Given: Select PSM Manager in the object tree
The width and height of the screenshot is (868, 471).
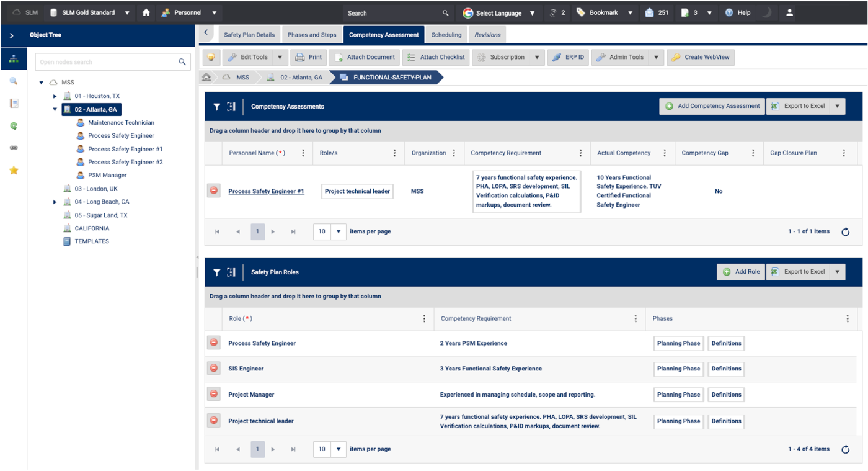Looking at the screenshot, I should pyautogui.click(x=107, y=175).
